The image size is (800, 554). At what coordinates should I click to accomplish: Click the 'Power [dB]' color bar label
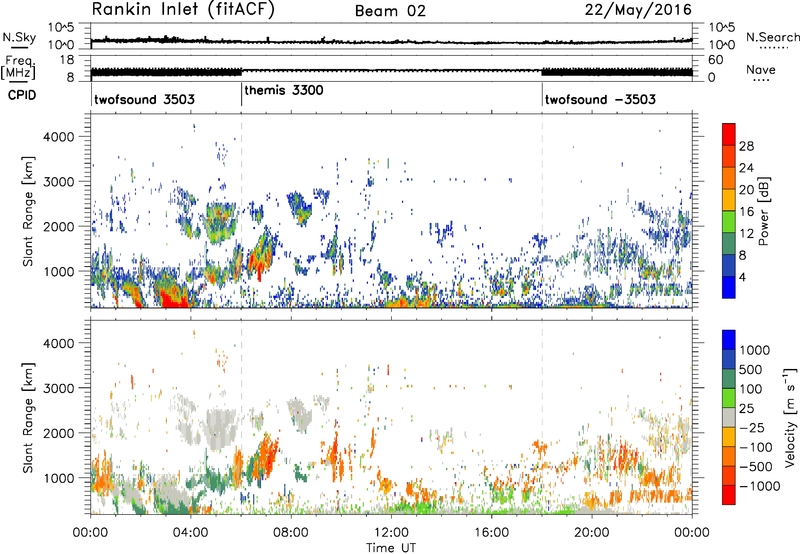coord(764,211)
